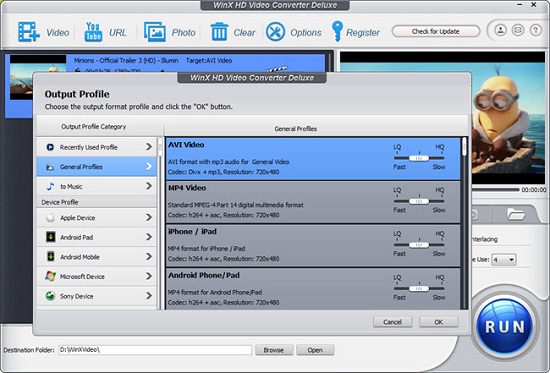
Task: Select Apple Device category
Action: [96, 218]
